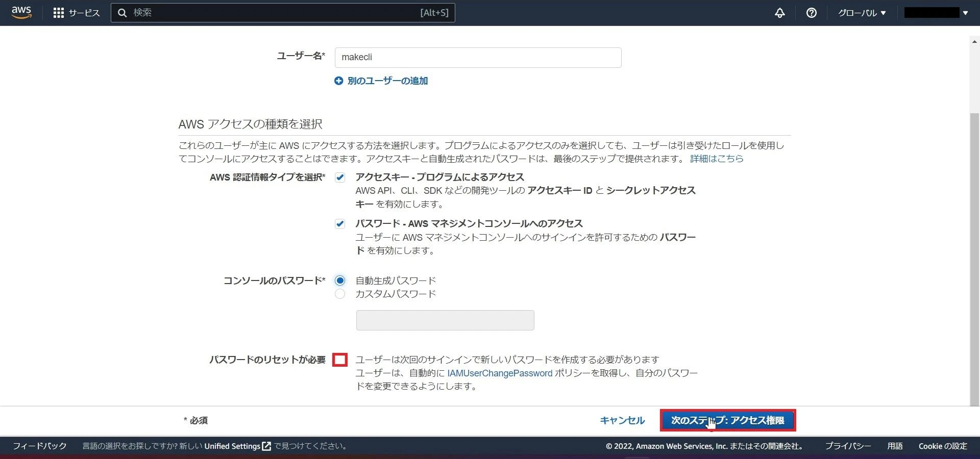980x459 pixels.
Task: Click the * 必須 note
Action: click(195, 421)
